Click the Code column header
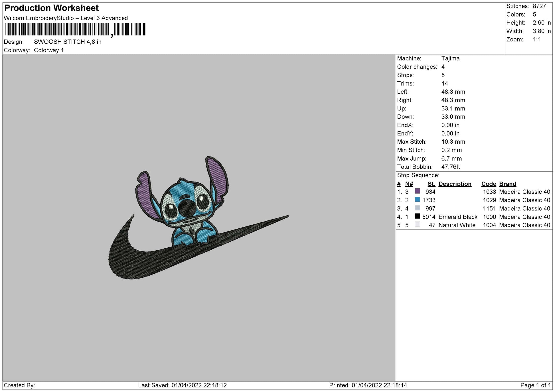Image resolution: width=555 pixels, height=392 pixels. 489,184
